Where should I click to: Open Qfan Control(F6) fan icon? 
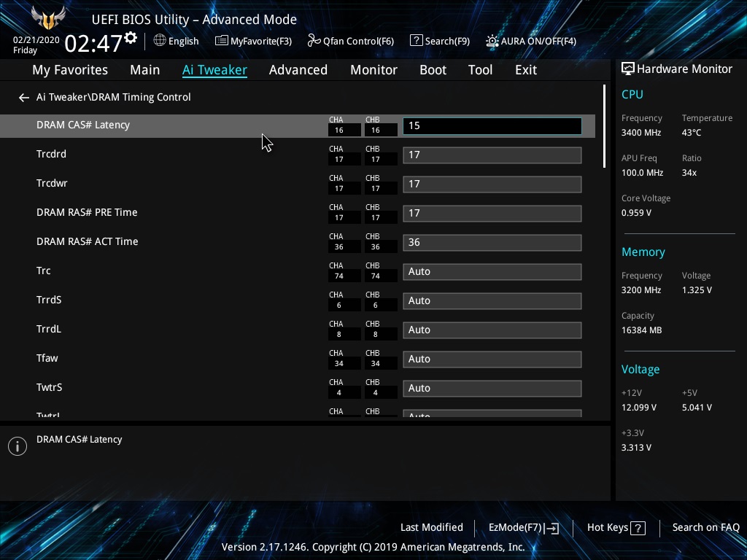tap(314, 41)
